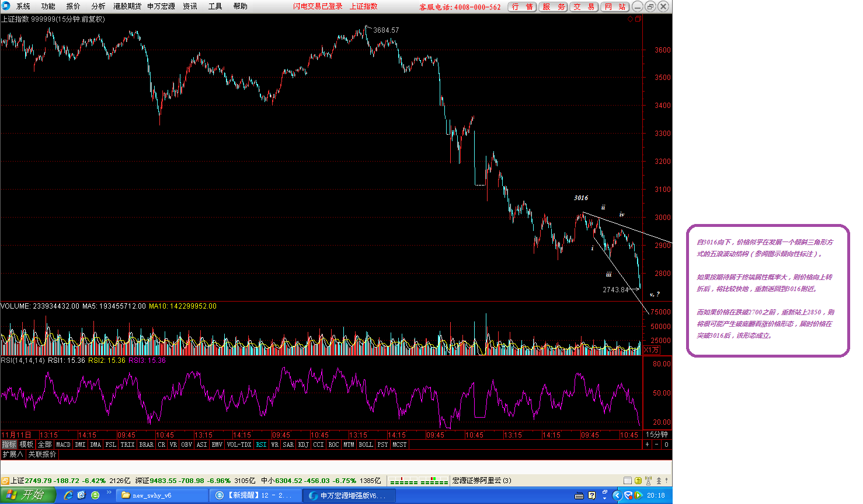Click the antenna signal icon in status bar

(x=649, y=481)
